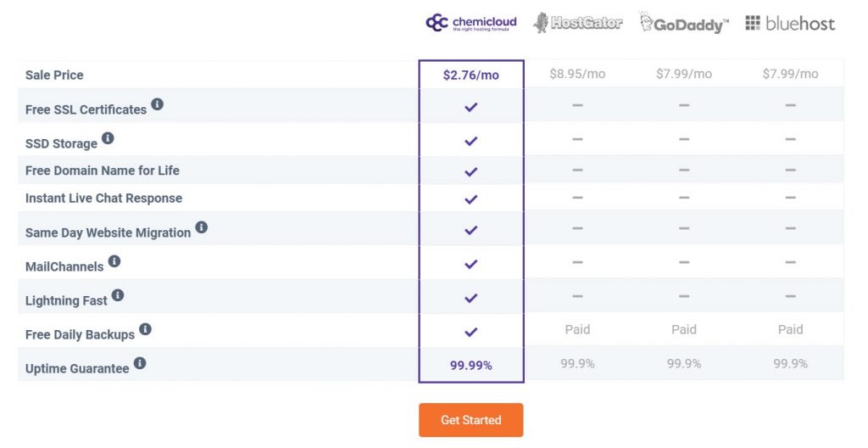Click the HostGator logo
868x448 pixels.
577,23
